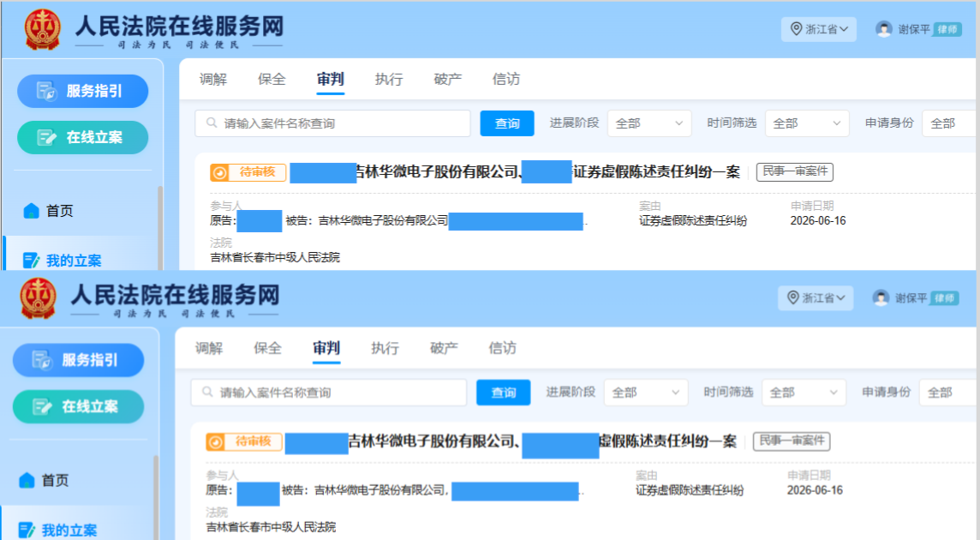980x540 pixels.
Task: Open the 执行 tab in the lower screenshot
Action: (x=385, y=348)
